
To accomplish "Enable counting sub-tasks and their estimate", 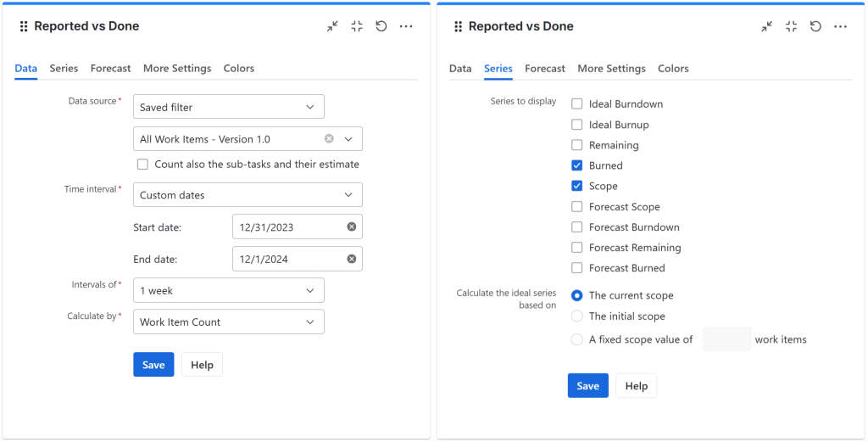I will click(x=142, y=165).
